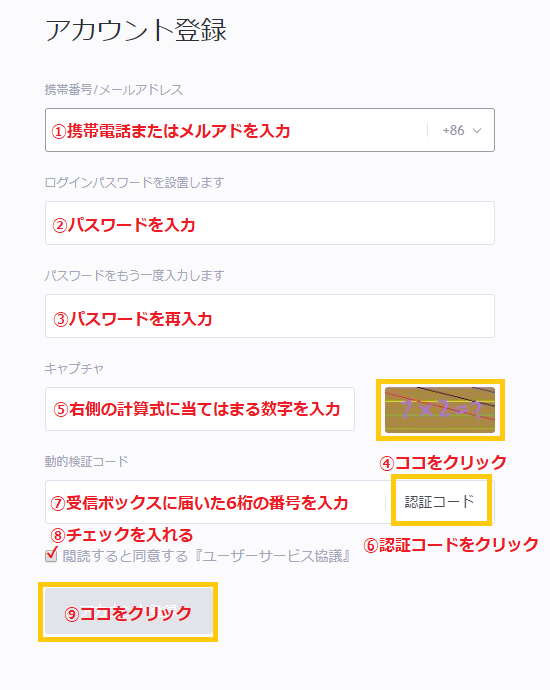
Task: Click the divider line before the +86 code
Action: click(427, 130)
